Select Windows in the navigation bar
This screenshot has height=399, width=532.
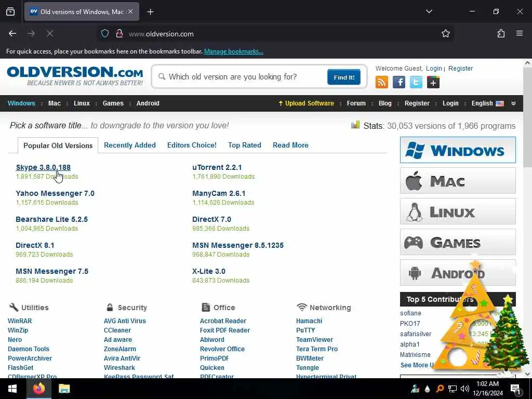point(21,103)
